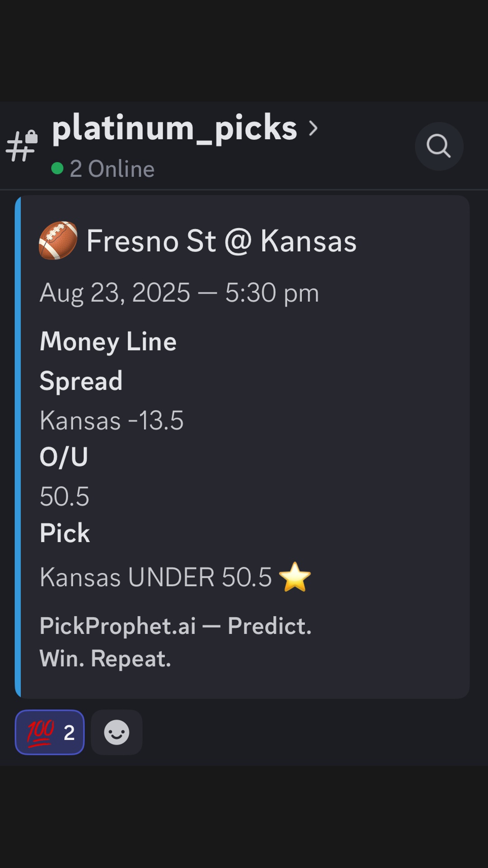
Task: Tap the Kansas -13.5 spread value
Action: click(x=112, y=420)
